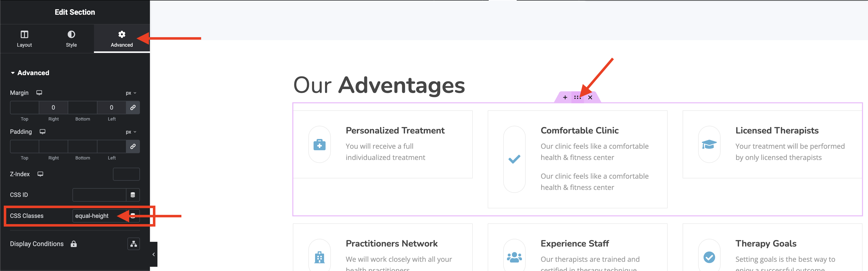Image resolution: width=868 pixels, height=271 pixels.
Task: Select the Advanced tab
Action: click(122, 39)
